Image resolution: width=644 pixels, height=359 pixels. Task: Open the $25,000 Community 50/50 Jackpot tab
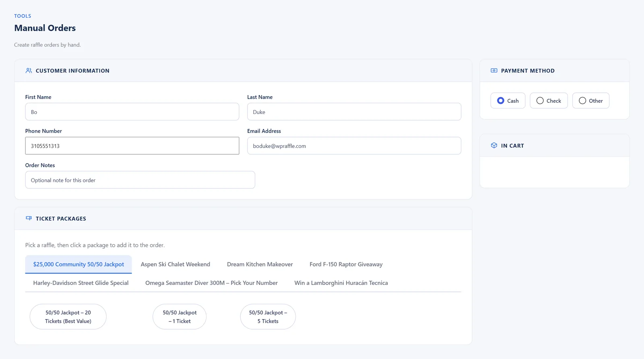click(x=78, y=264)
